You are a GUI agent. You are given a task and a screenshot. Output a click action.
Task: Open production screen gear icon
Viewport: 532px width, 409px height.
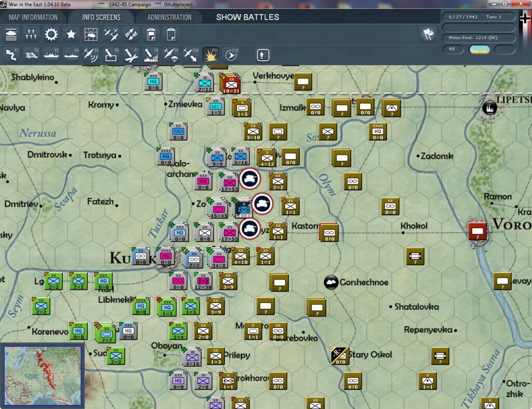point(51,35)
